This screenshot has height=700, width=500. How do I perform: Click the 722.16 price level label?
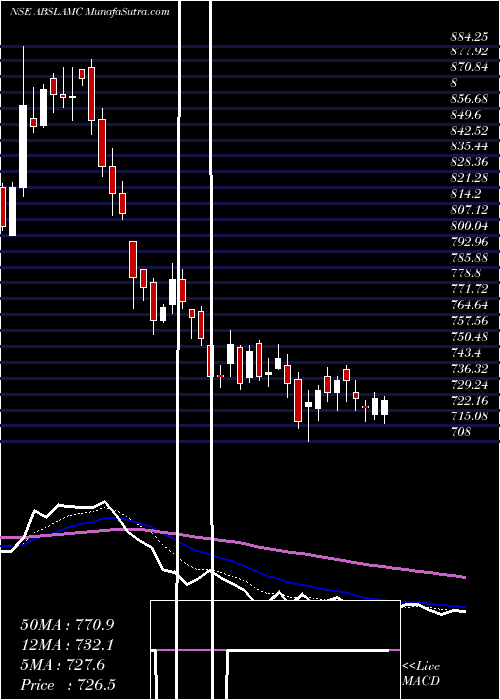tap(469, 400)
